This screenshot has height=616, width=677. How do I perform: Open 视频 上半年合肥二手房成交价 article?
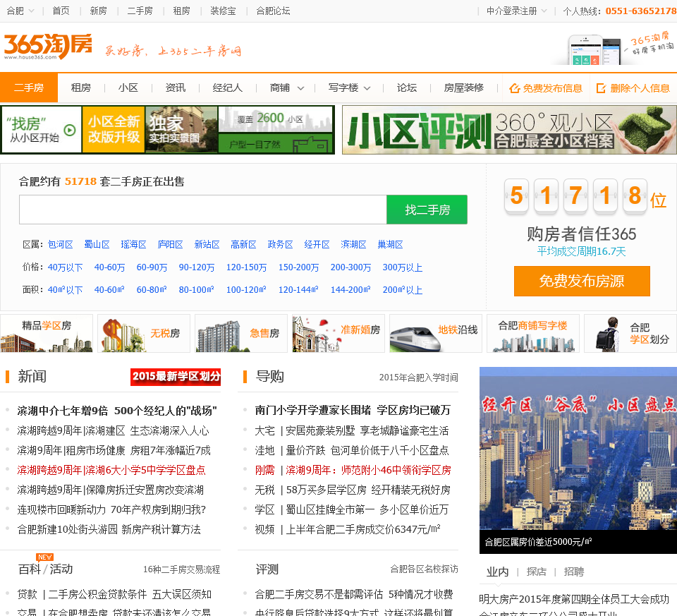pyautogui.click(x=348, y=529)
